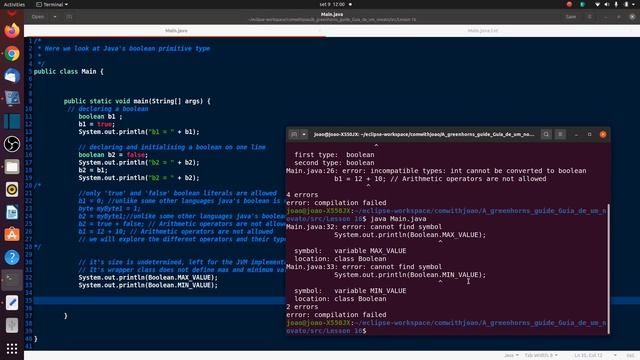Screen dimensions: 640x360
Task: Click the new tab icon in the terminal
Action: [x=294, y=134]
